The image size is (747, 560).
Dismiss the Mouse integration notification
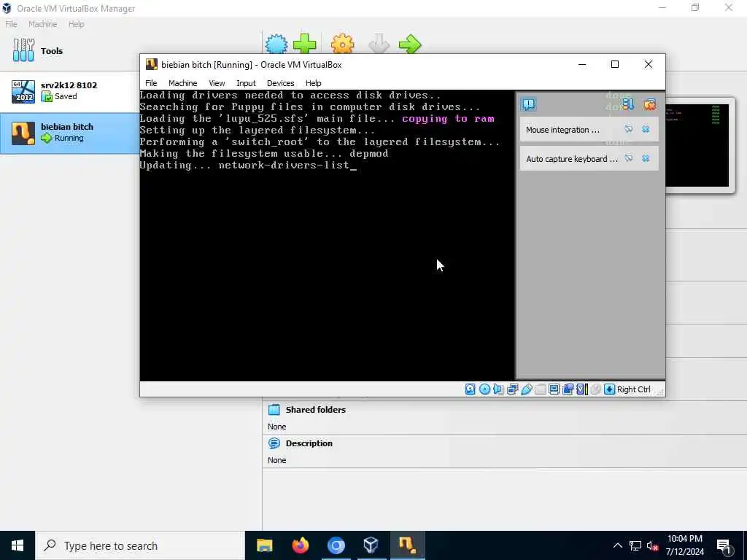pos(646,129)
